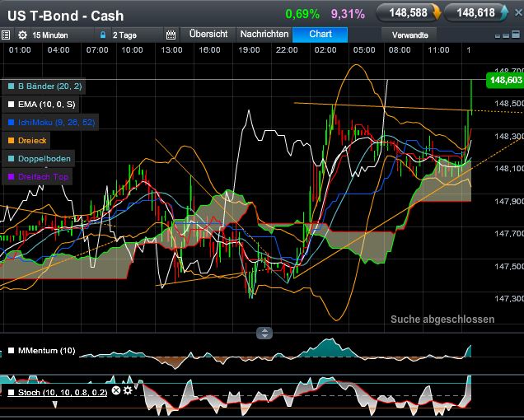Toggle the blue lock icon beside 2 Tage
This screenshot has height=420, width=524.
click(x=103, y=35)
